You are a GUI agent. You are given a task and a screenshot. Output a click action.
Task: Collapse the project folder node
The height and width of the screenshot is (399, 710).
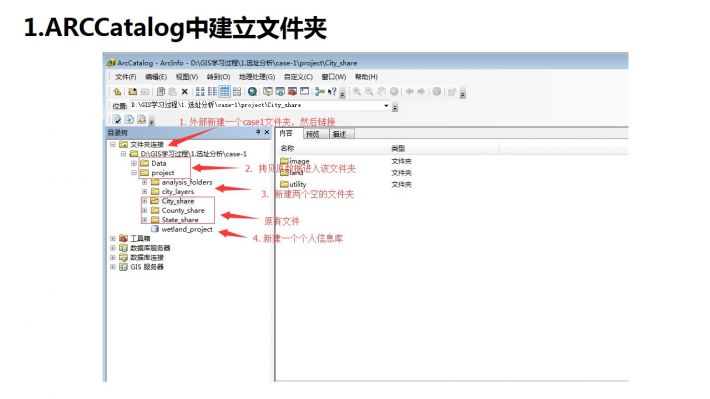pos(134,173)
